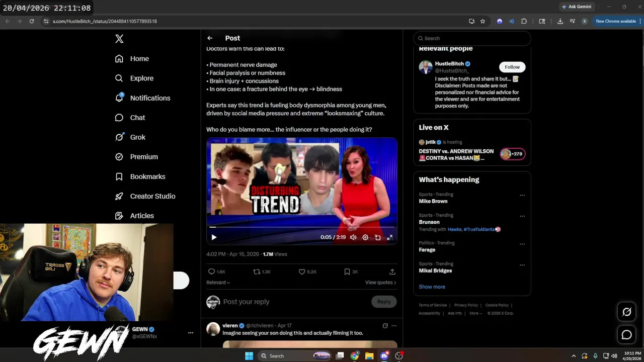Open Articles in the sidebar
The width and height of the screenshot is (644, 362).
coord(134,216)
